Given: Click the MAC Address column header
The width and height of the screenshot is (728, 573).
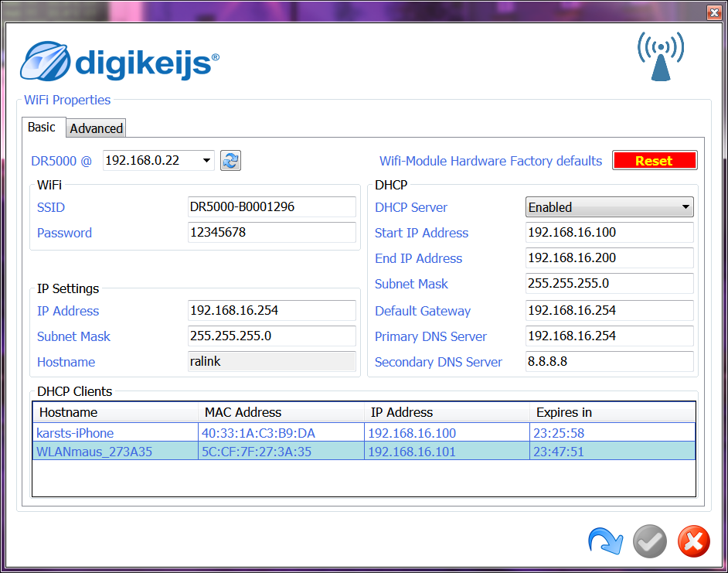Looking at the screenshot, I should coord(281,412).
